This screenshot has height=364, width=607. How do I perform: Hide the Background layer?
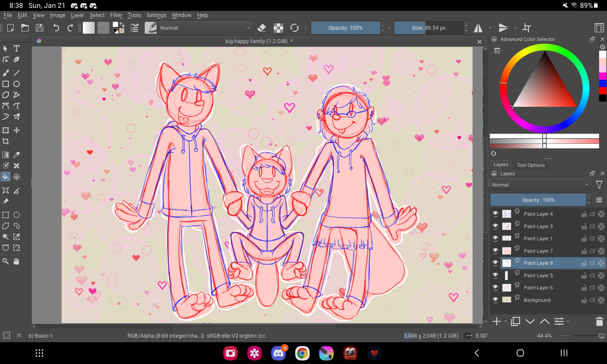[495, 300]
